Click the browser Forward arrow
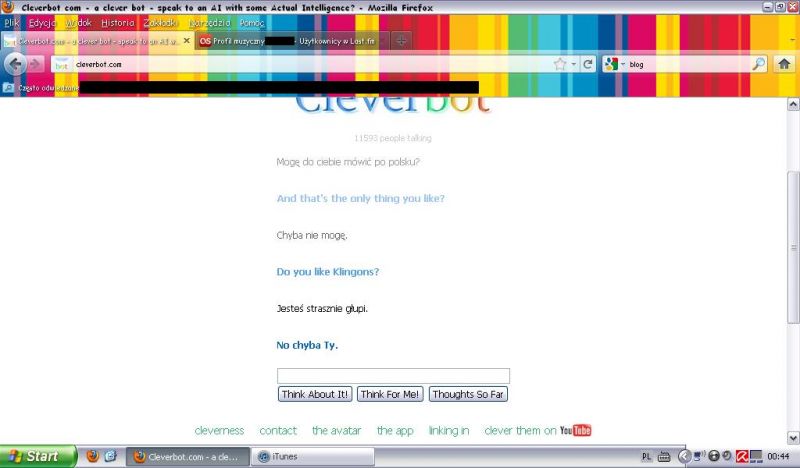Image resolution: width=800 pixels, height=468 pixels. 35,64
